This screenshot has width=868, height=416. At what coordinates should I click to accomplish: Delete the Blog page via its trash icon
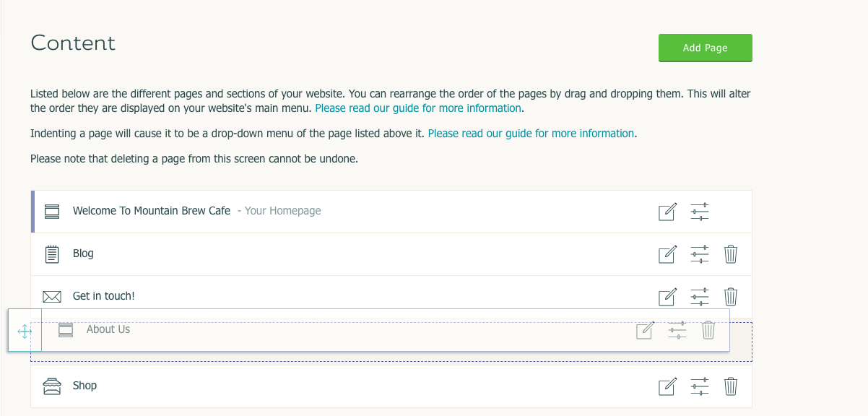tap(731, 254)
